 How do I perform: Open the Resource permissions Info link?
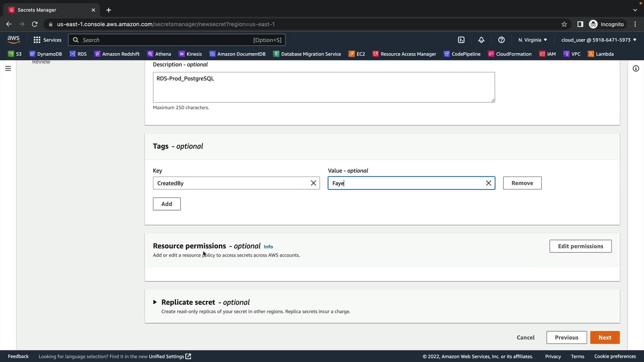point(268,247)
